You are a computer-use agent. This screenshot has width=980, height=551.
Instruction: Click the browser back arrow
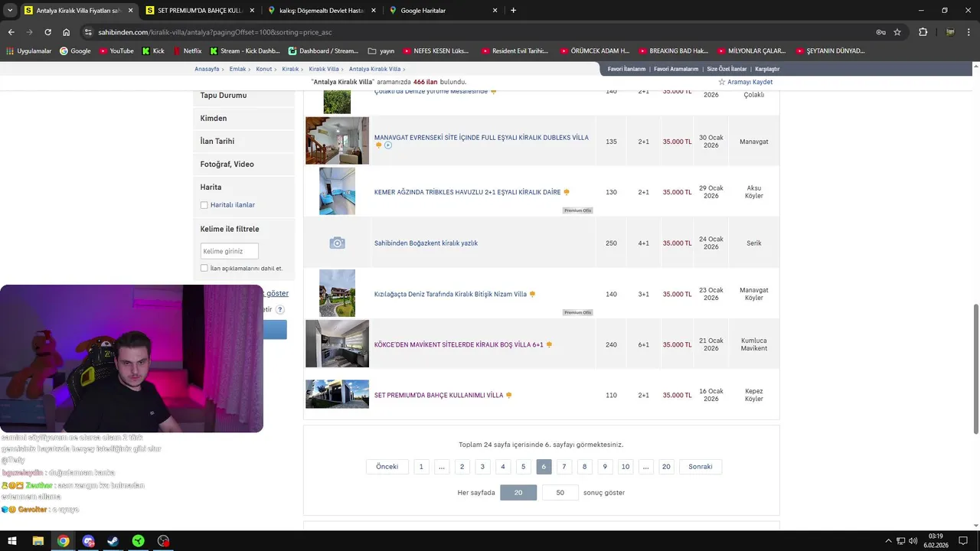point(11,32)
